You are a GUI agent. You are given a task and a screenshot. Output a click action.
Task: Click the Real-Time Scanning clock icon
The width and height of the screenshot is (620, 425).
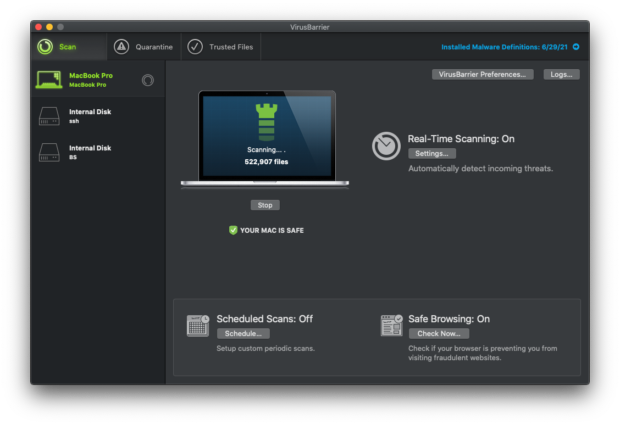386,146
